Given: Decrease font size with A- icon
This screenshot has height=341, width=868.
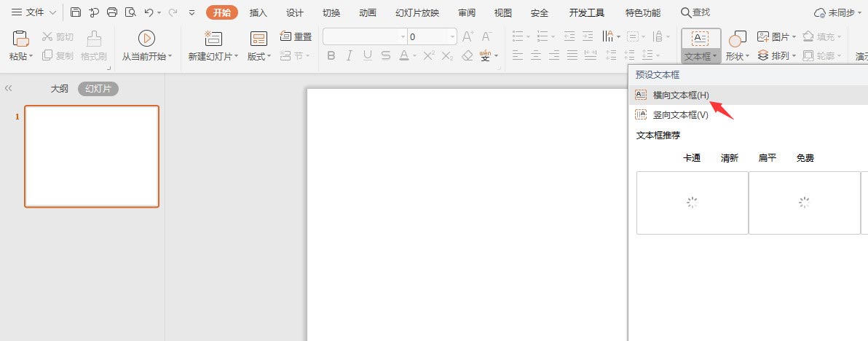Looking at the screenshot, I should click(x=486, y=36).
